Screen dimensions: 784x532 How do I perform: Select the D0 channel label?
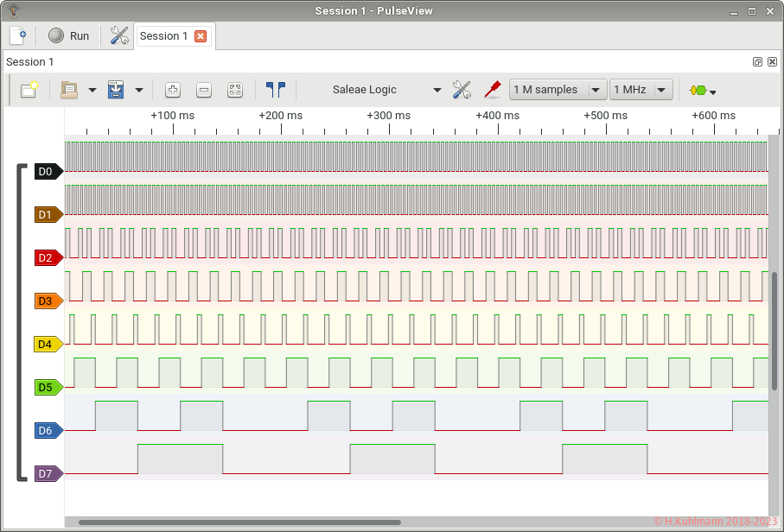(x=47, y=172)
